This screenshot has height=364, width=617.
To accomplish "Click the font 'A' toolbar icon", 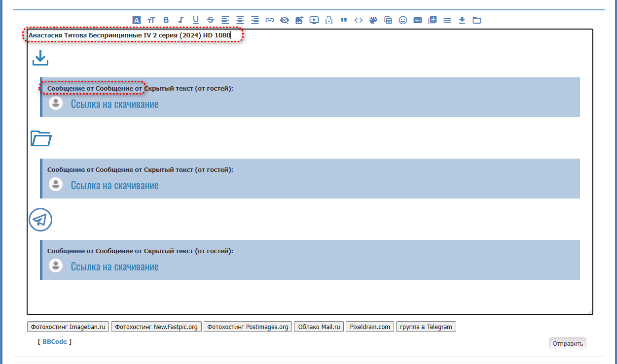I will pos(137,20).
